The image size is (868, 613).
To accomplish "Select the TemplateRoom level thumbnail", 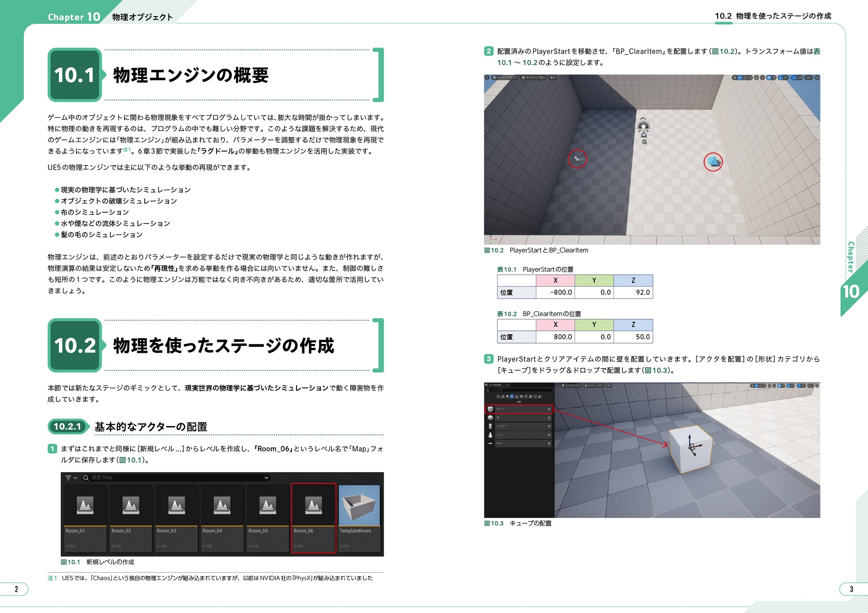I will (x=359, y=516).
